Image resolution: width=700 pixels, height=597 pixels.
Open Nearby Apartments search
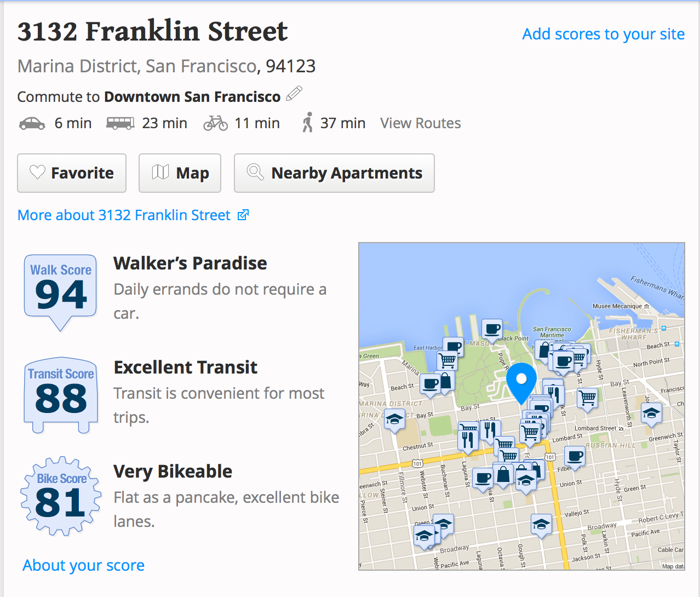coord(334,173)
